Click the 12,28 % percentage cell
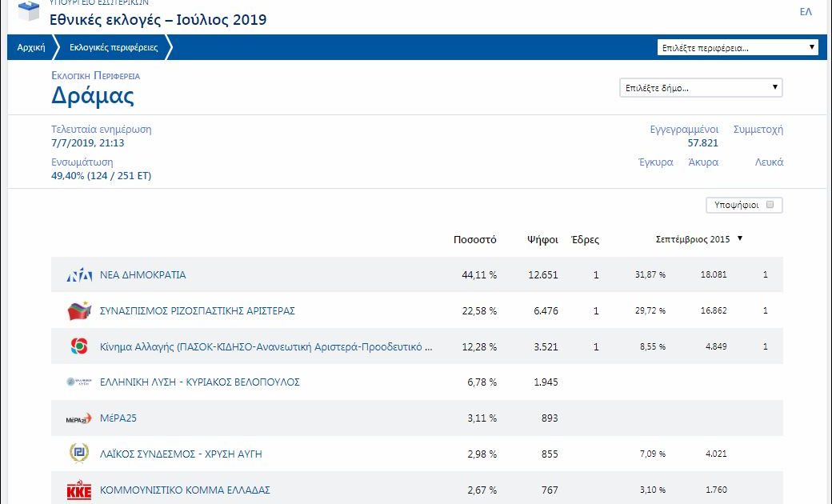 click(479, 347)
